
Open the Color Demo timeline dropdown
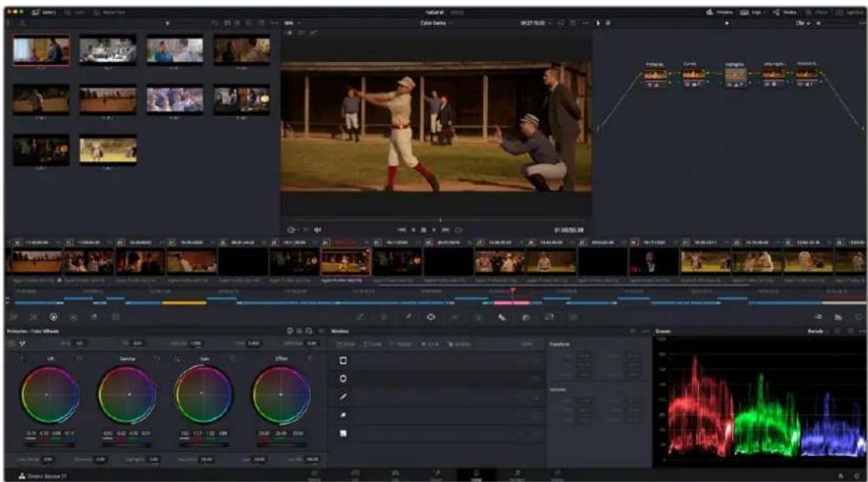436,23
